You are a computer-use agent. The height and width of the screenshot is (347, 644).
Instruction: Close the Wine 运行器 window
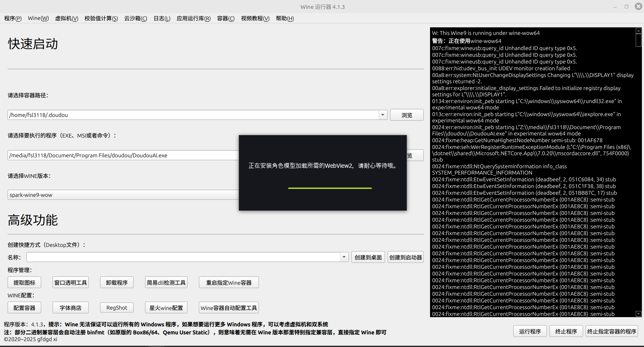[x=638, y=7]
